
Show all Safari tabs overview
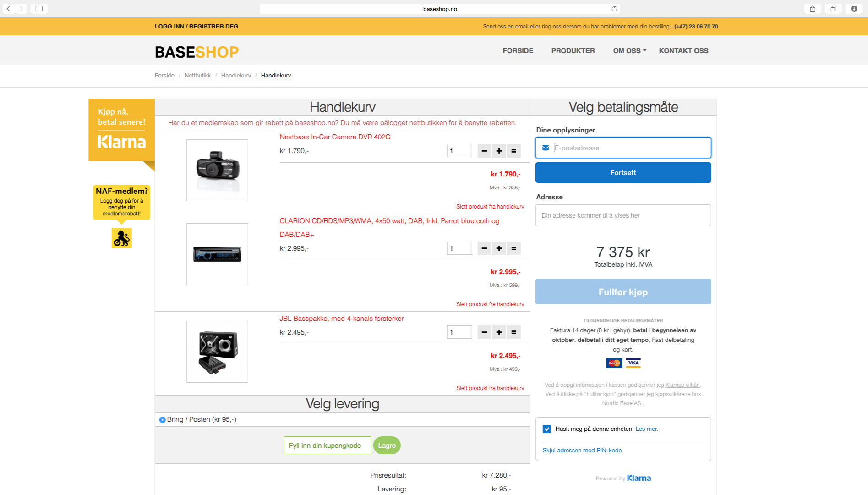point(833,9)
